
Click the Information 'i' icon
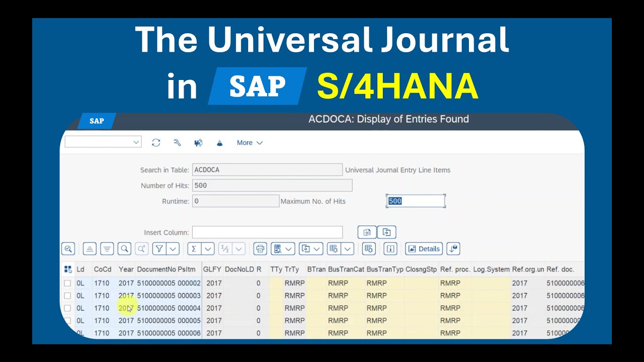coord(390,248)
